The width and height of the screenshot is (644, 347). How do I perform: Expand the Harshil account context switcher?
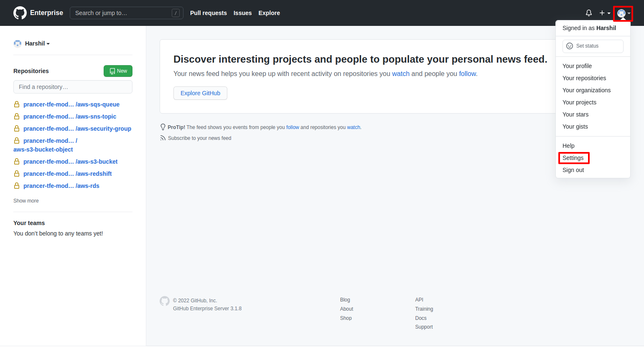(37, 43)
